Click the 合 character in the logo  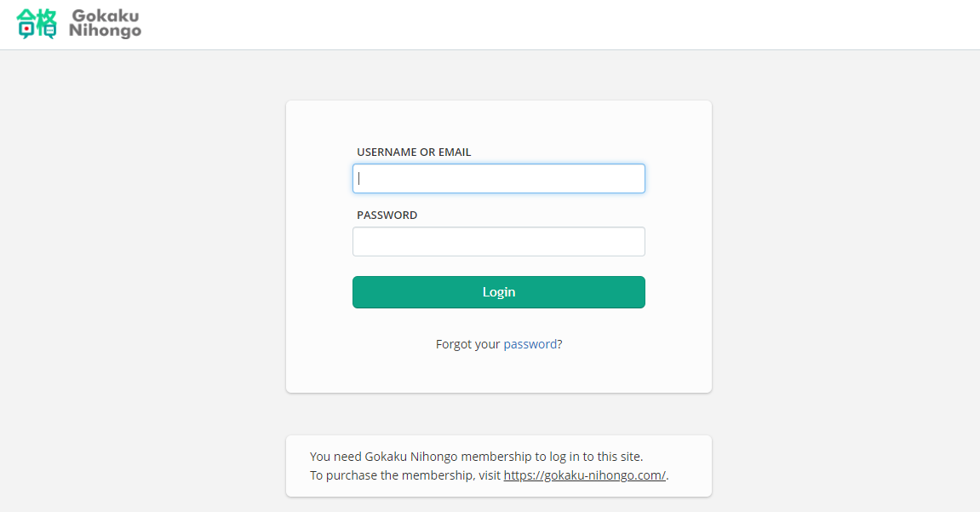[x=27, y=24]
